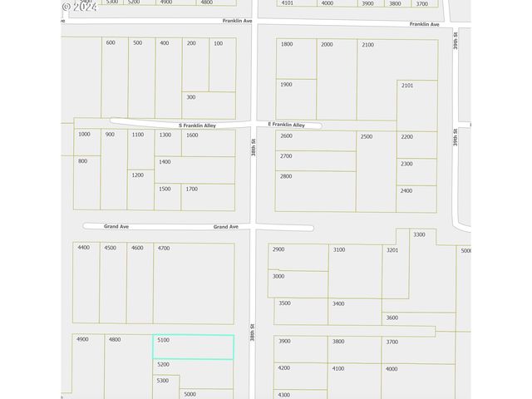Click on parcel 1000
The image size is (532, 399).
point(86,142)
